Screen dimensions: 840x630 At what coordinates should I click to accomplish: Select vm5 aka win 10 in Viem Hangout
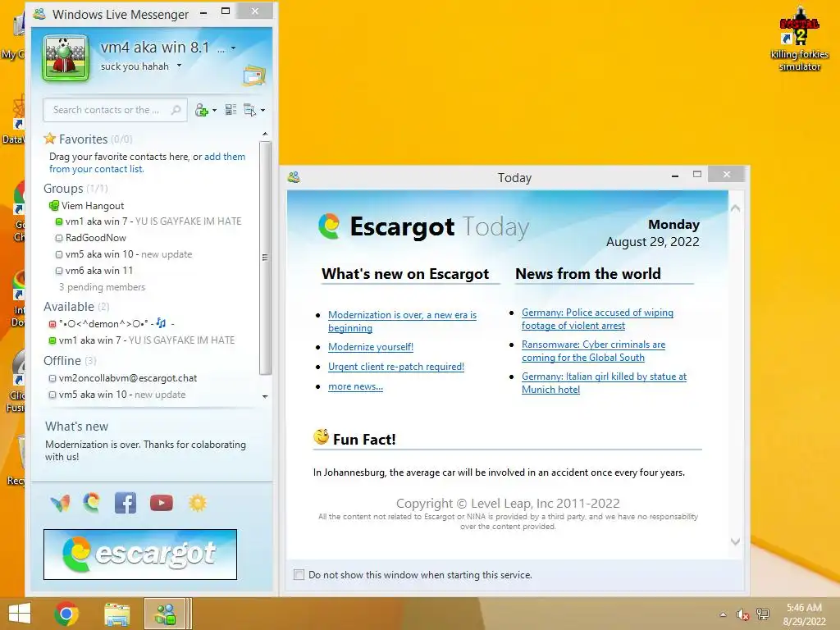[x=124, y=254]
